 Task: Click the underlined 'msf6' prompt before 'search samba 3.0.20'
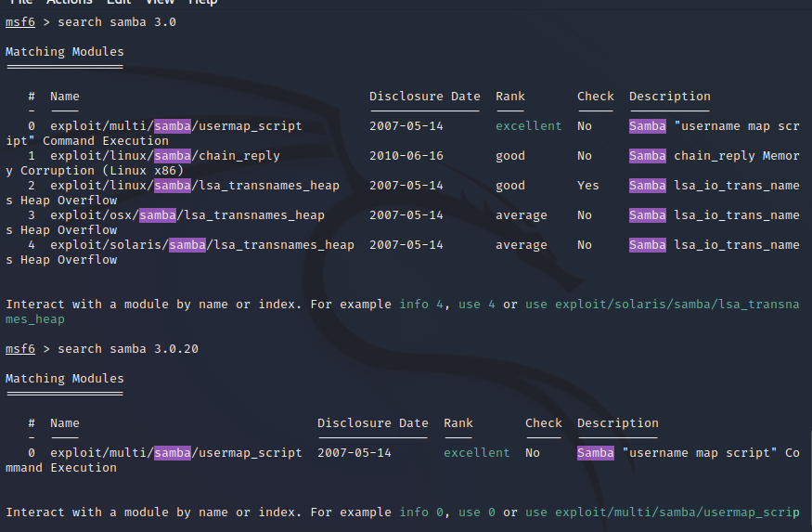pos(20,349)
